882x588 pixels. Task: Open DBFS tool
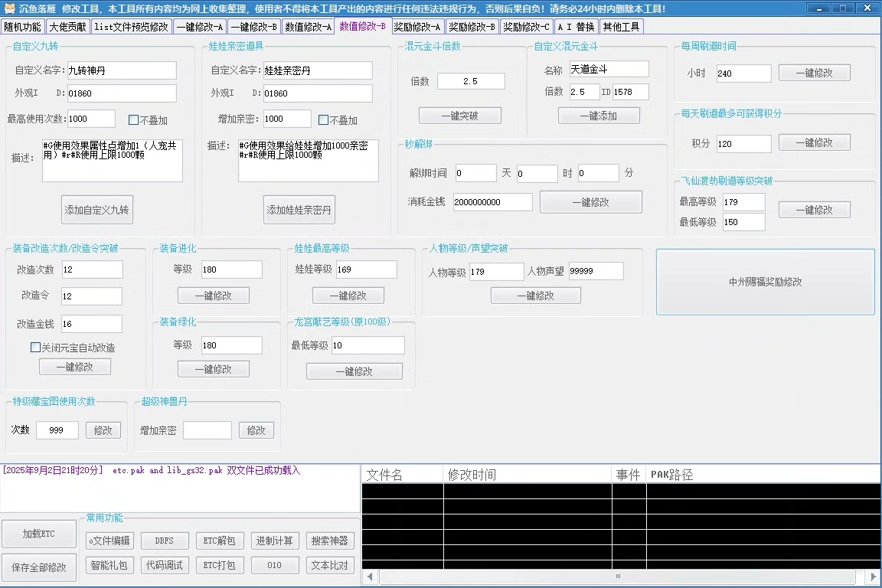pyautogui.click(x=165, y=541)
